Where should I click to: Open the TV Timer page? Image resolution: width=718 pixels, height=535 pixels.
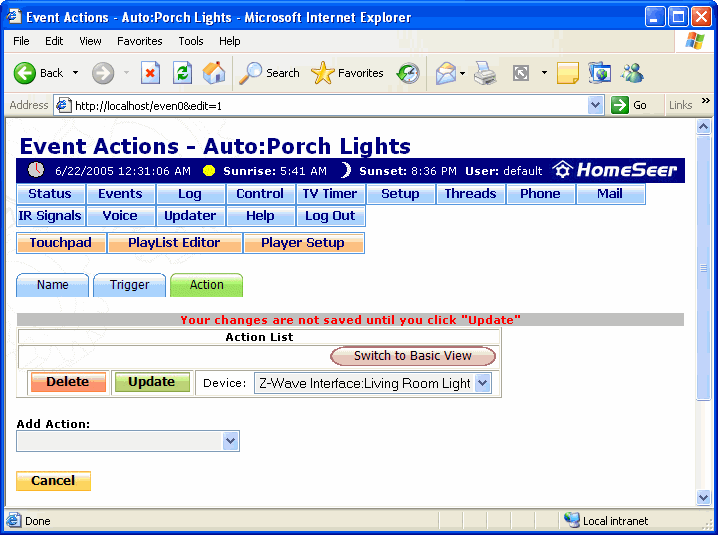330,194
